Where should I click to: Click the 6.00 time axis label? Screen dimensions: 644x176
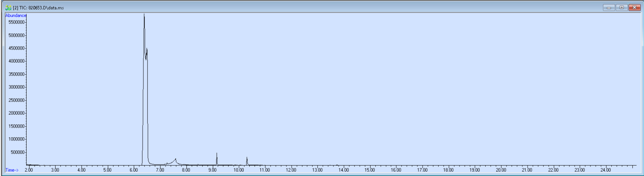(134, 170)
